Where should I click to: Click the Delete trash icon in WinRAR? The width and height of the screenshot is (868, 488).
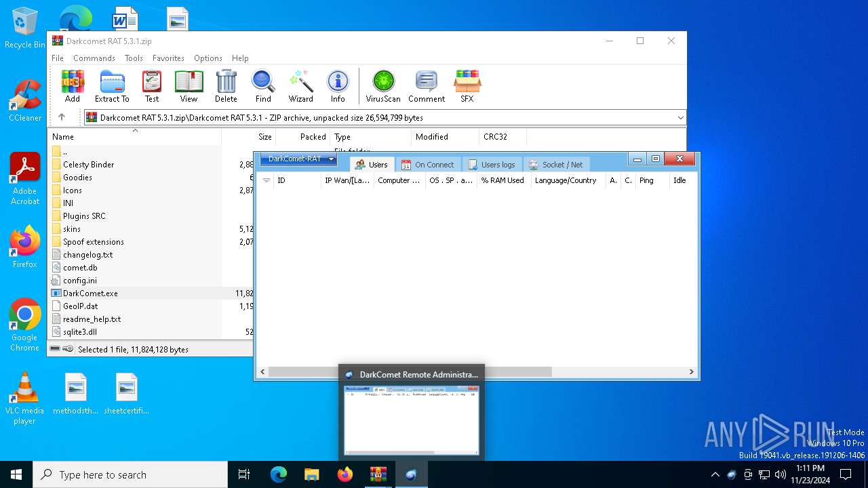226,86
